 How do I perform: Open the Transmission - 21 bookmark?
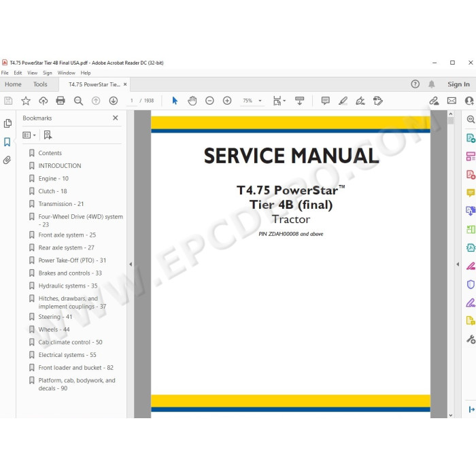(x=61, y=204)
